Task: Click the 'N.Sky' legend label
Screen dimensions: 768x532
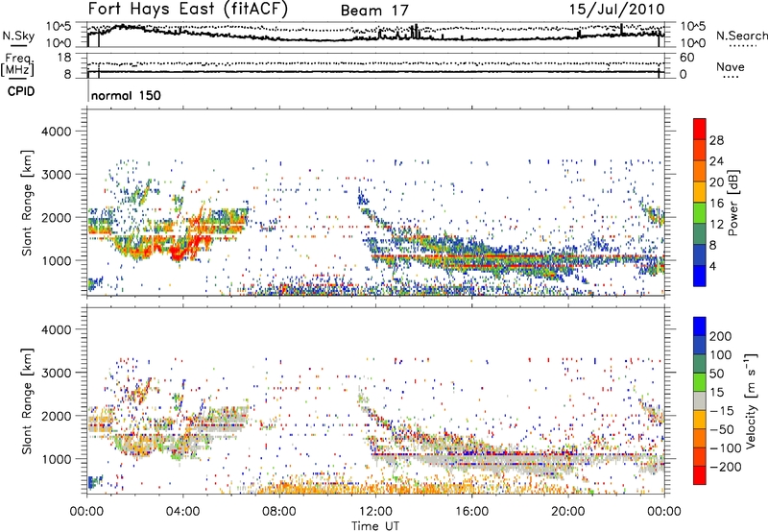Action: 18,36
